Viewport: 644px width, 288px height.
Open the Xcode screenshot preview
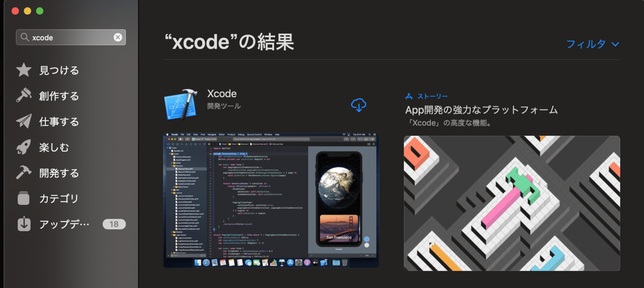(271, 200)
